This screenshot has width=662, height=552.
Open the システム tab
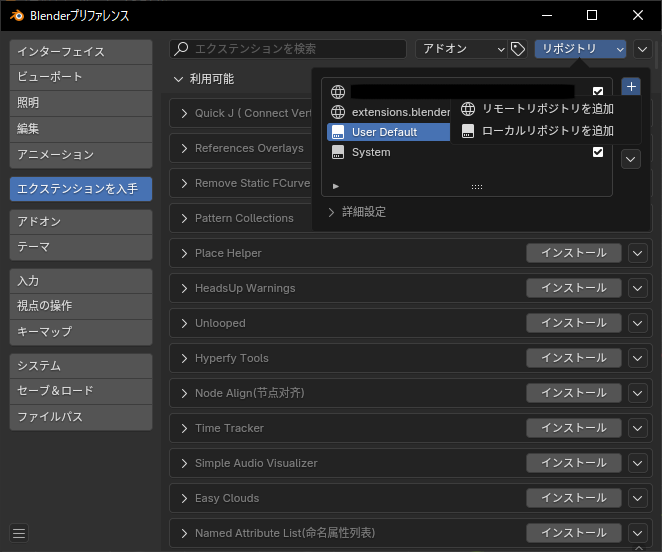coord(81,366)
